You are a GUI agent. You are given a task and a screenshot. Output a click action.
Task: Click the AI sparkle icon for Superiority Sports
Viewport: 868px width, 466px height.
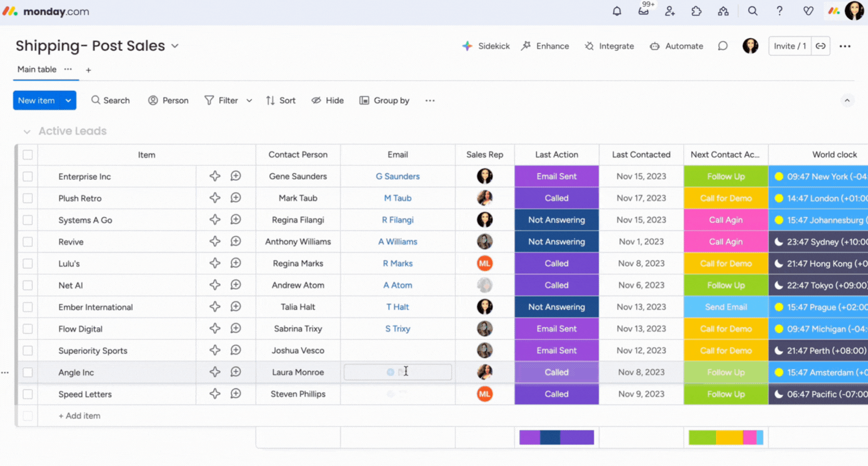[x=215, y=350]
